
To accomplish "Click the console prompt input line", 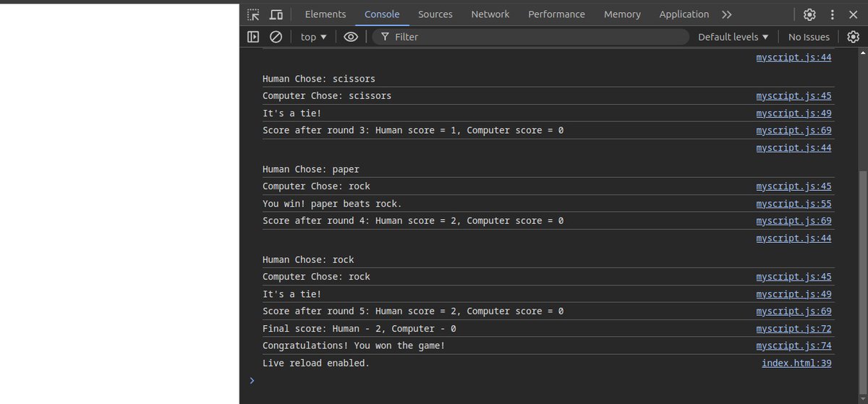I will [550, 381].
